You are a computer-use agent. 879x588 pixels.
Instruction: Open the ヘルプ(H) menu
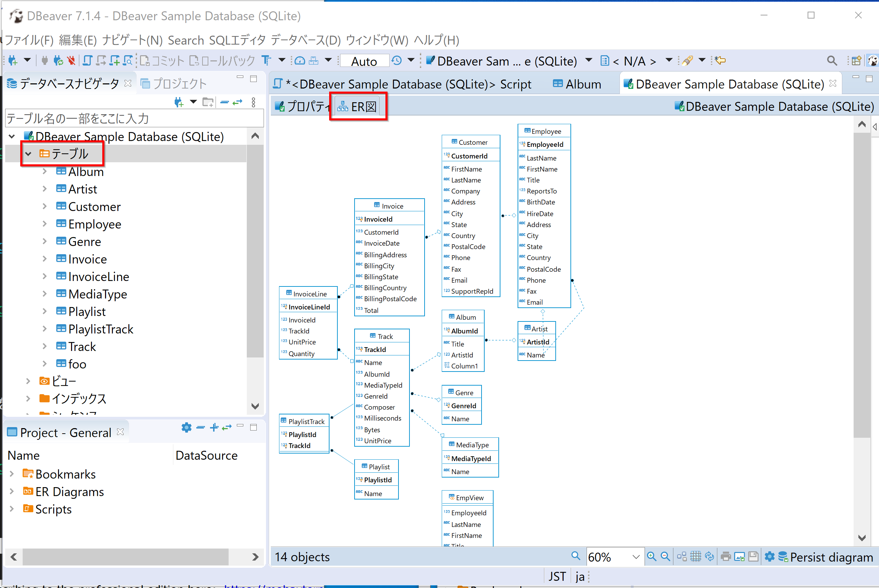436,40
